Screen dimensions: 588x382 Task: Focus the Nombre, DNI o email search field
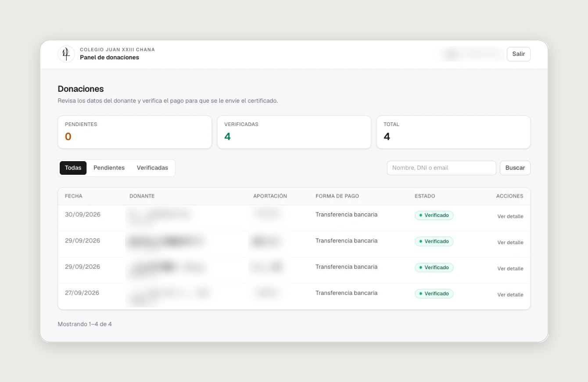pos(441,168)
